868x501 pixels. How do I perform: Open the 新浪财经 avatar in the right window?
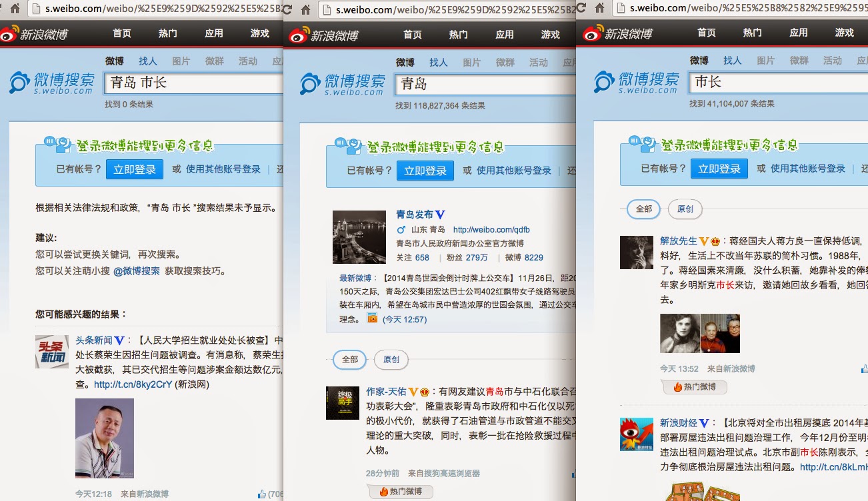tap(637, 434)
